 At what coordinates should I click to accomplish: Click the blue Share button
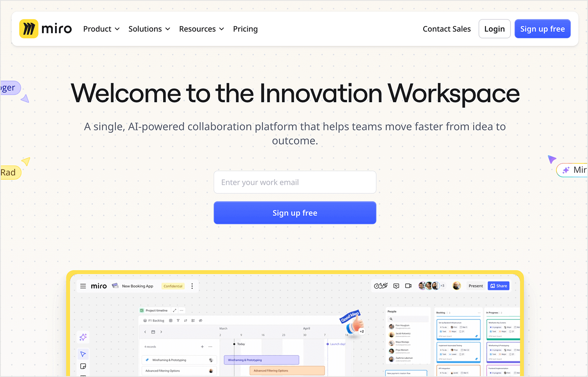[x=499, y=286]
